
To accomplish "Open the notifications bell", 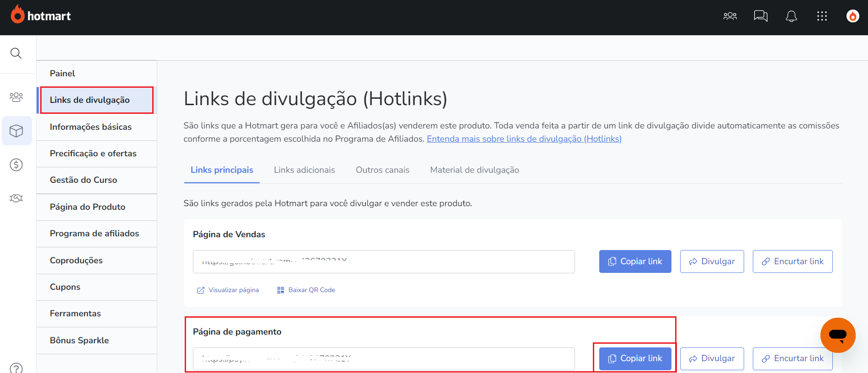I will 791,16.
